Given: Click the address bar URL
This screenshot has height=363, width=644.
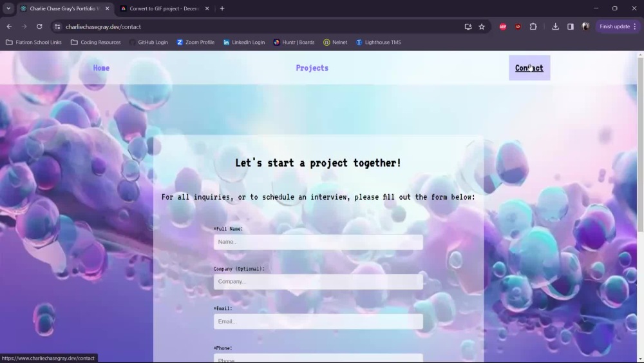Looking at the screenshot, I should tap(103, 26).
